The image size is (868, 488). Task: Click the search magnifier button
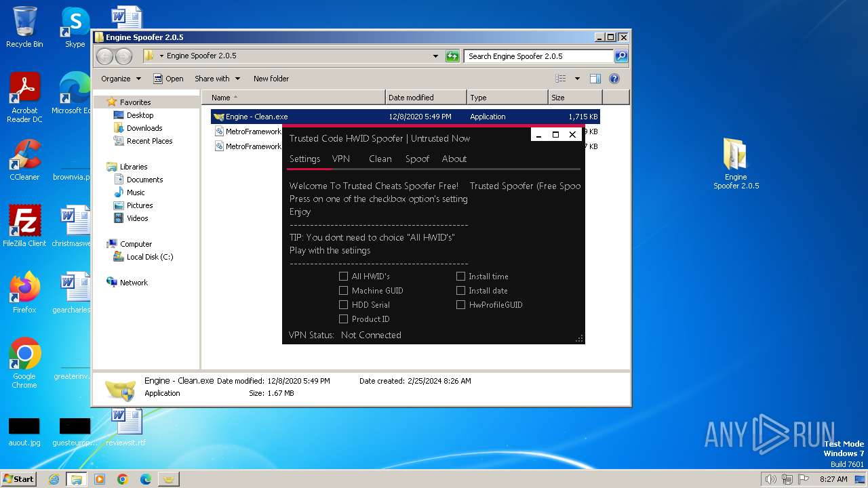(x=620, y=56)
